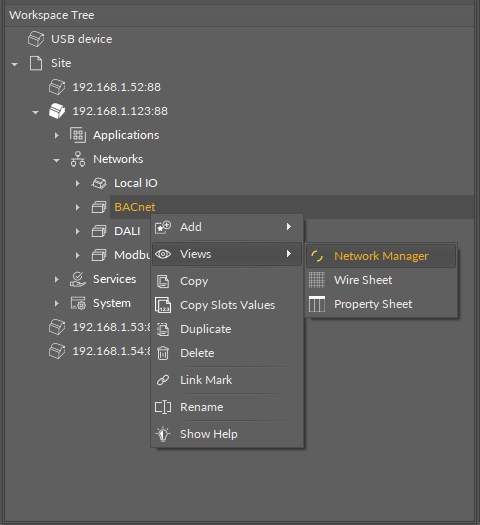Expand the Local IO node

pos(78,183)
